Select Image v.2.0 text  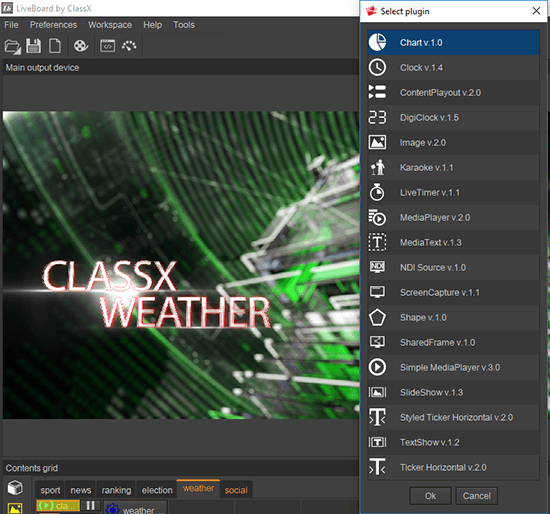423,142
